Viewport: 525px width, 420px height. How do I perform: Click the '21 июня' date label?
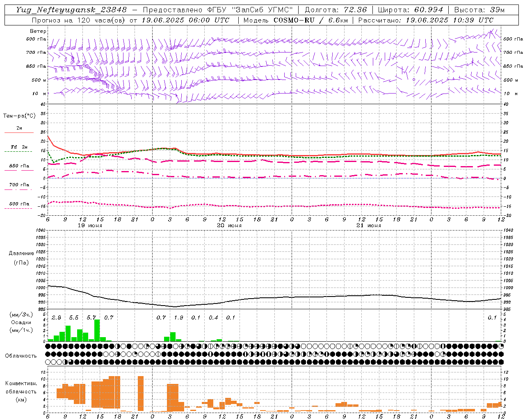point(369,225)
